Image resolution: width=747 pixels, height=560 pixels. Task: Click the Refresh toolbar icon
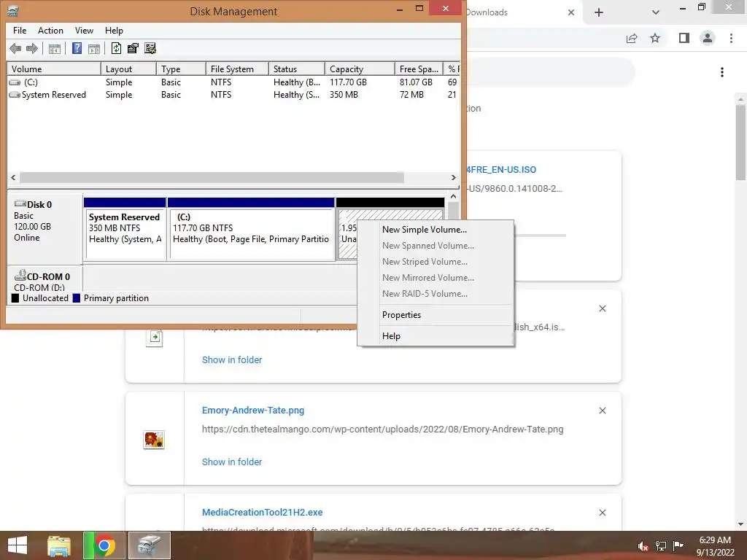[x=116, y=48]
